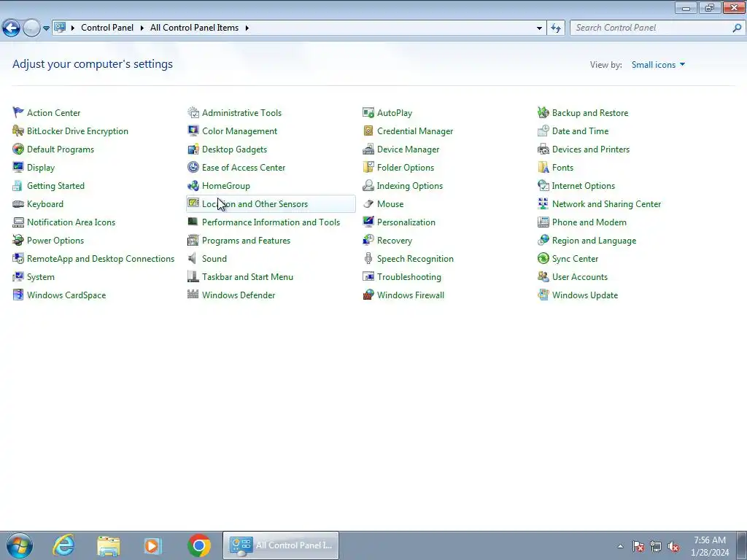Screen dimensions: 747x560
Task: Click the Network and Sharing Center icon
Action: coord(543,204)
